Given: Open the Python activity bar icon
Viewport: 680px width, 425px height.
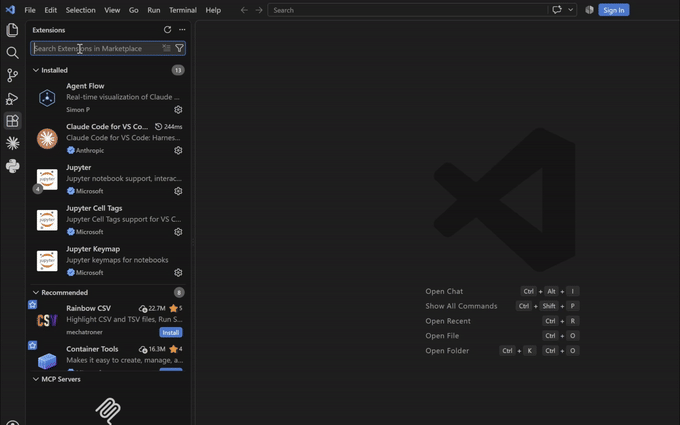Looking at the screenshot, I should tap(13, 166).
